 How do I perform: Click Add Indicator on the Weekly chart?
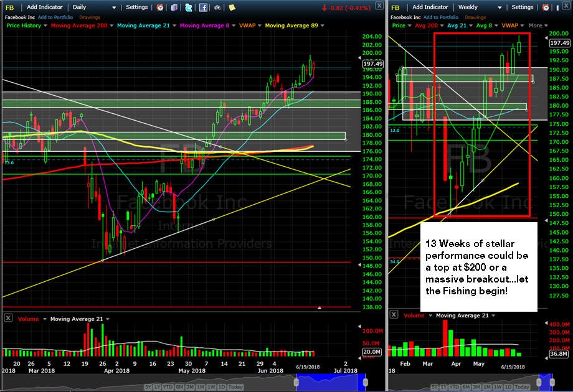point(430,7)
